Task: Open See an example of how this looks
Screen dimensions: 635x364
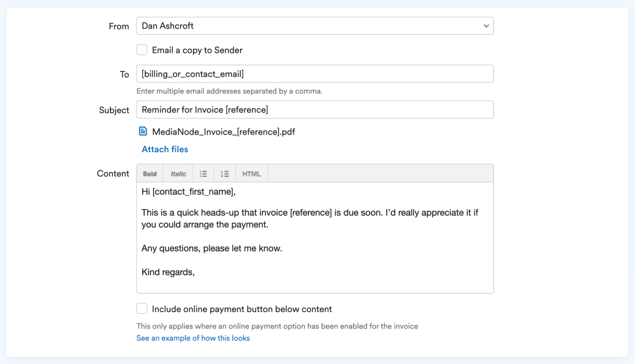Action: click(193, 338)
